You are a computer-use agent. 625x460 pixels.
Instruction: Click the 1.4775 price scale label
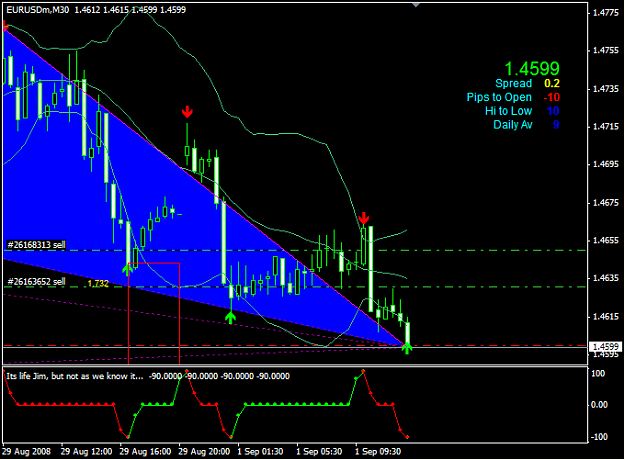click(606, 13)
